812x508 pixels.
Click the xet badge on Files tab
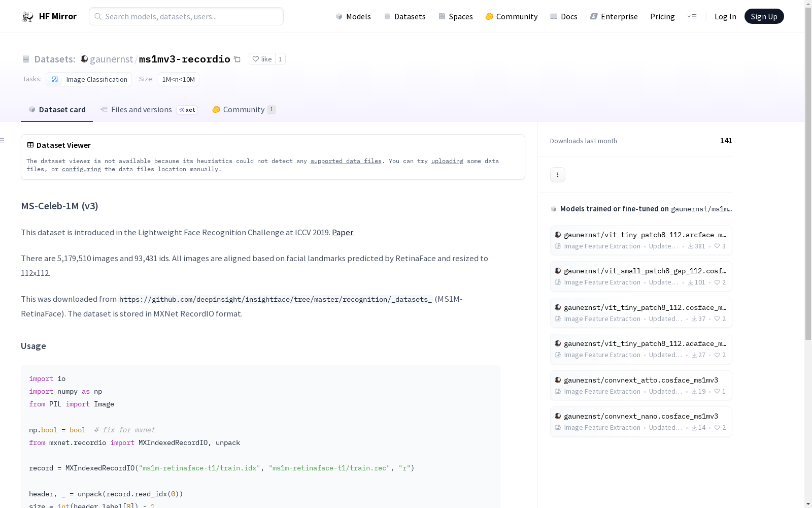[x=187, y=110]
